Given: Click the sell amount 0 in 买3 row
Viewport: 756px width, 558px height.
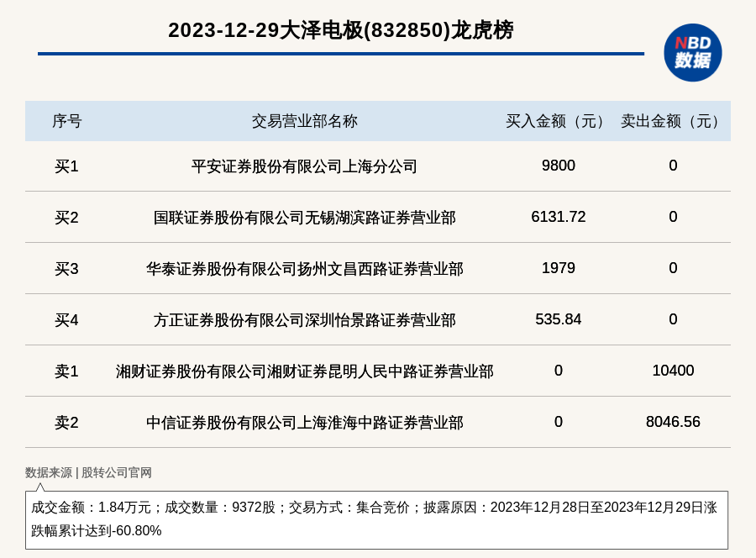Looking at the screenshot, I should [x=673, y=268].
